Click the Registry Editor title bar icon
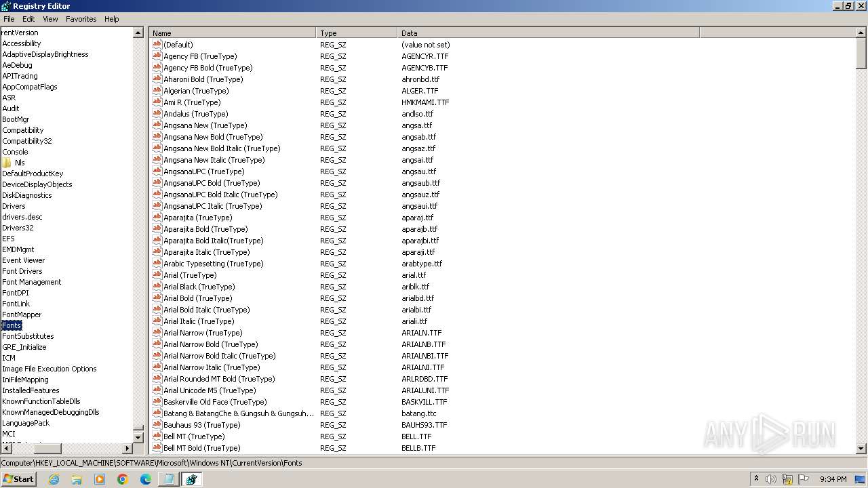868x488 pixels. click(x=6, y=5)
